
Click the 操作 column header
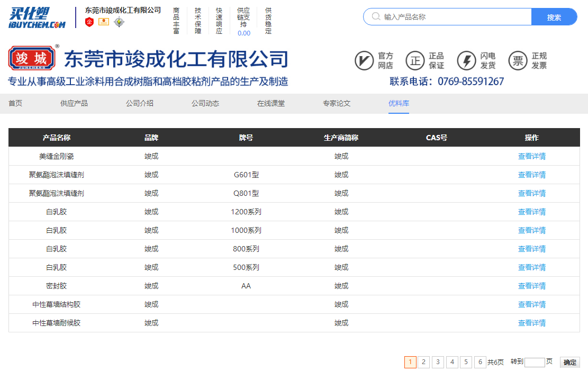[x=532, y=138]
